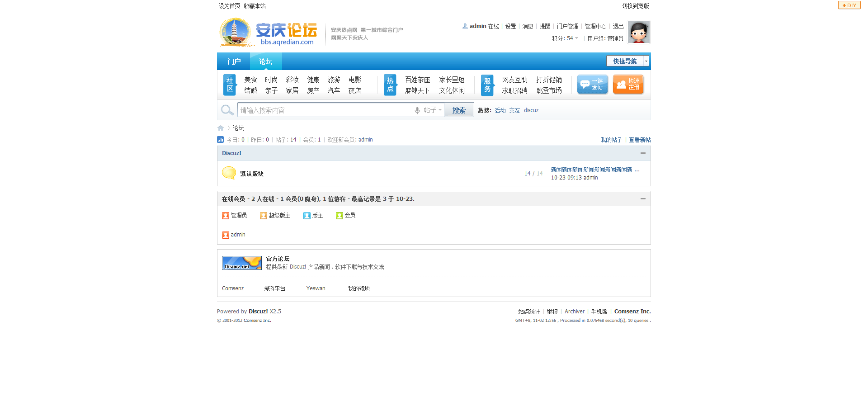This screenshot has width=868, height=411.
Task: Open 管理中心 in the user menu
Action: [595, 26]
